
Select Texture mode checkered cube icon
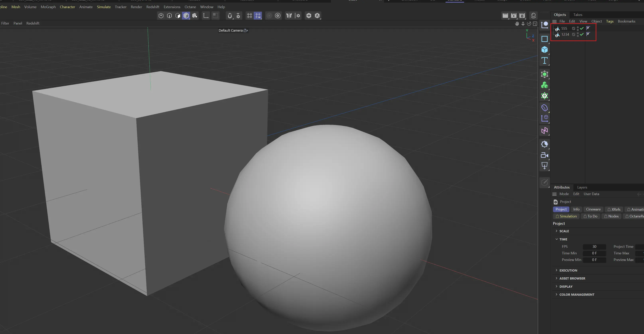pos(195,16)
